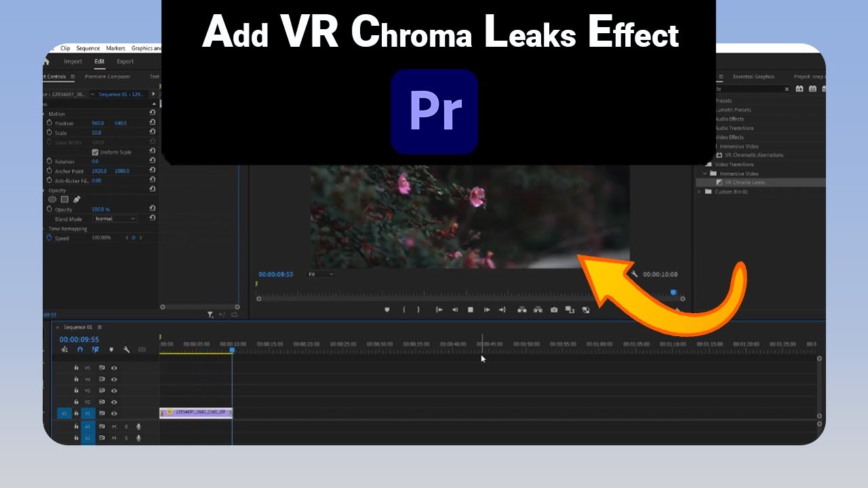Solo audio track A2
This screenshot has height=488, width=868.
coord(125,438)
